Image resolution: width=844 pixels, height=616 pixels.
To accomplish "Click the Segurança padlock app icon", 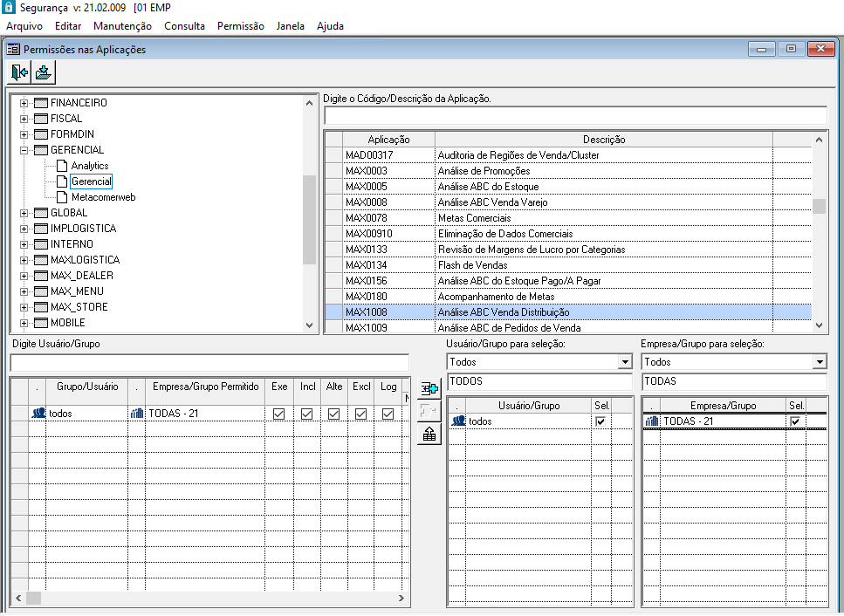I will coord(8,7).
